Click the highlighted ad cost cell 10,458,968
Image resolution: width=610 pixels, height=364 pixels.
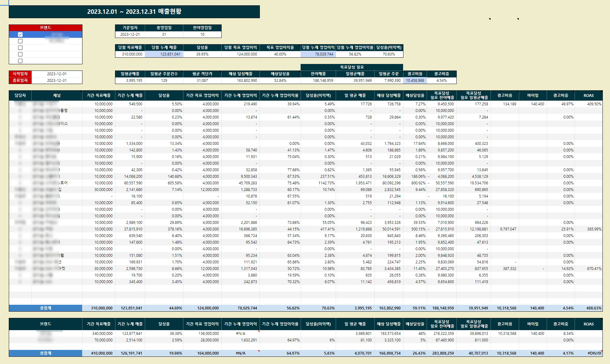point(415,81)
